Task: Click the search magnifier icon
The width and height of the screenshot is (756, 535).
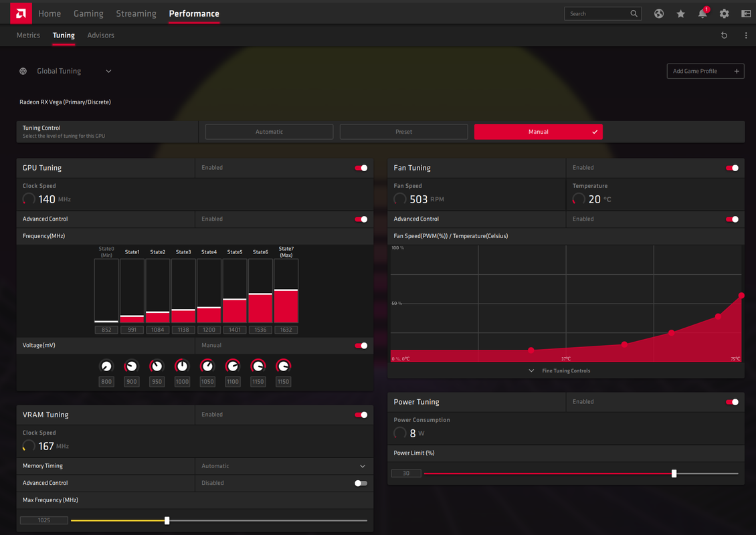Action: [634, 13]
